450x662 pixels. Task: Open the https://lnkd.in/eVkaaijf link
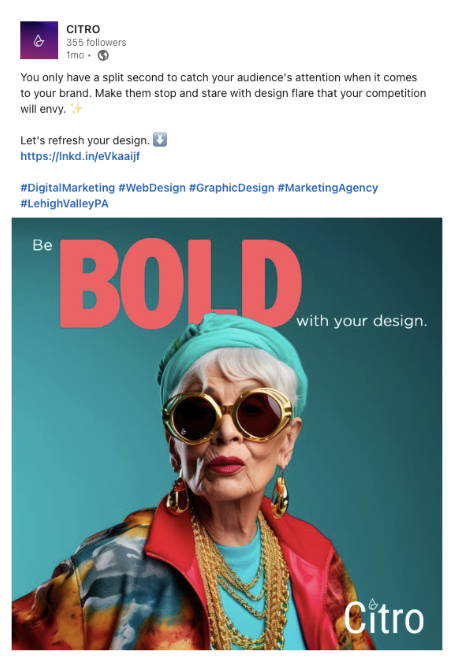(x=80, y=156)
